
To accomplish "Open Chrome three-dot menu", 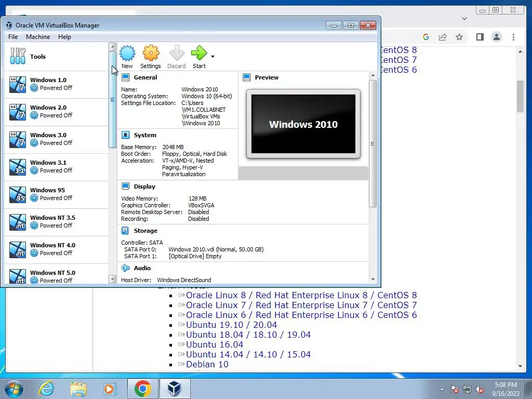I will 513,37.
